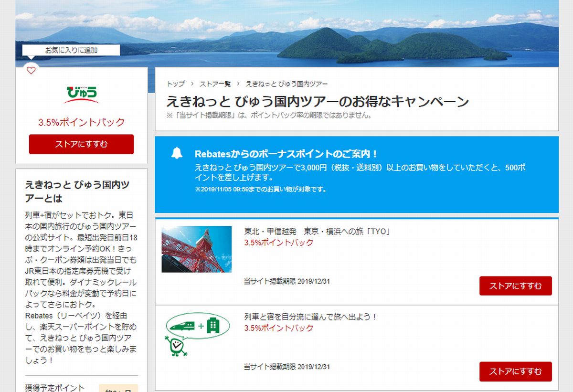Click the えきねっと びゅう国内ツアーとは heading
This screenshot has height=392, width=573.
(77, 191)
